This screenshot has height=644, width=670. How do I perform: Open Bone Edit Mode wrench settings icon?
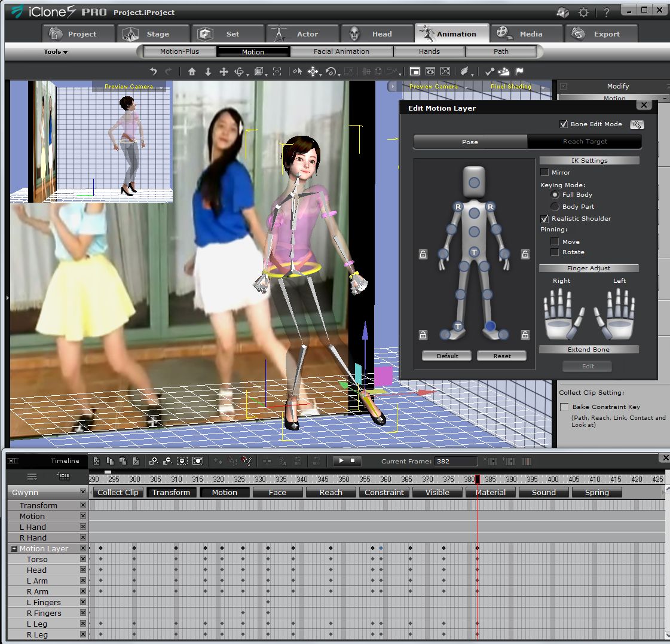point(637,124)
